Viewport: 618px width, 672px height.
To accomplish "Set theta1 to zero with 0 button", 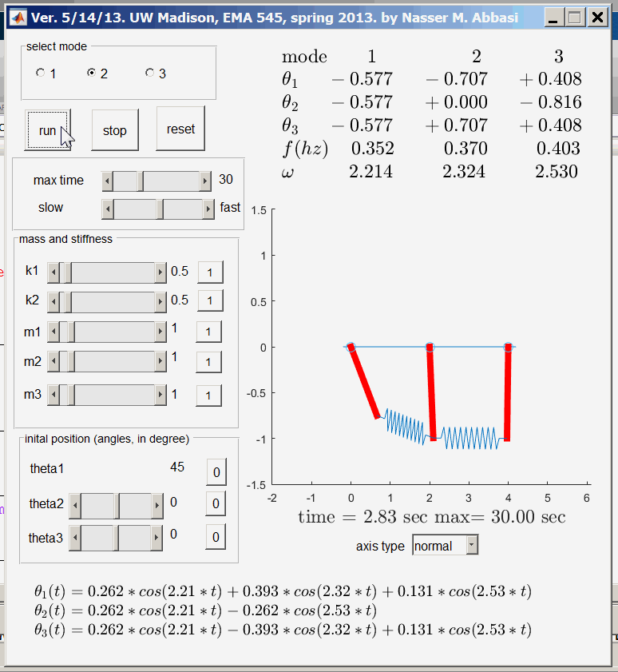I will (x=216, y=472).
